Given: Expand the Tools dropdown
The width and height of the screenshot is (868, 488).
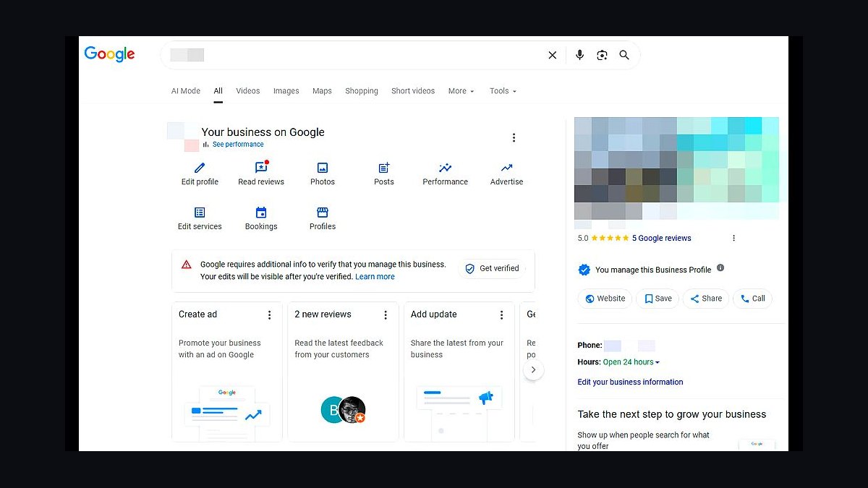Looking at the screenshot, I should click(x=503, y=91).
